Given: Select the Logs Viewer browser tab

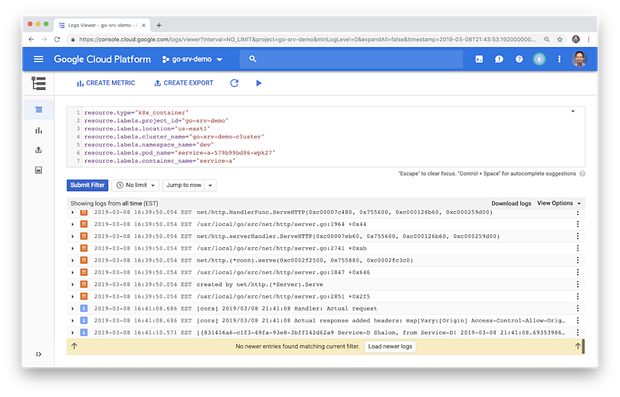Looking at the screenshot, I should [102, 25].
